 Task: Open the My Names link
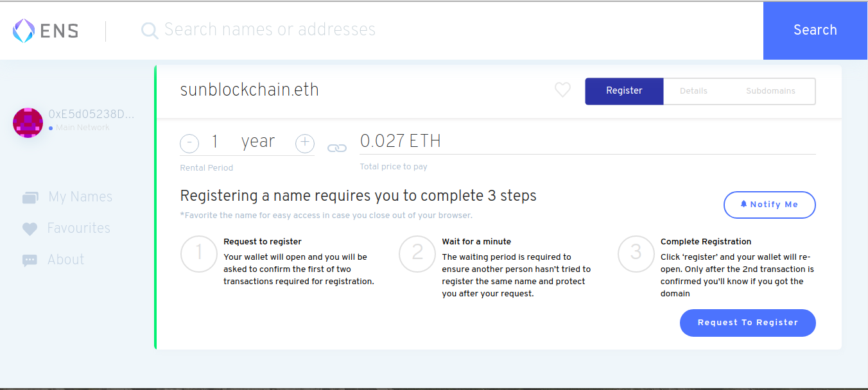tap(80, 197)
